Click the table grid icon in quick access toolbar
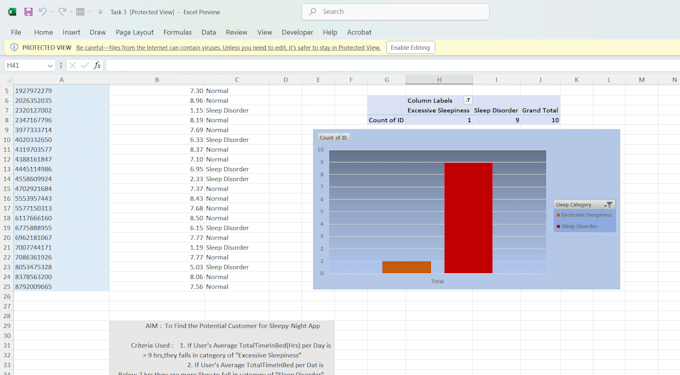The height and width of the screenshot is (375, 680). pyautogui.click(x=80, y=12)
